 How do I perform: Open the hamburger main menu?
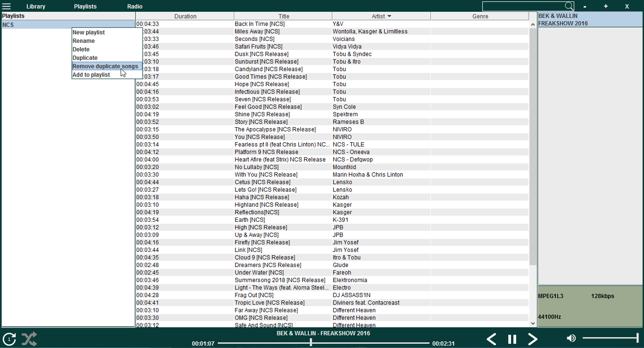tap(7, 7)
